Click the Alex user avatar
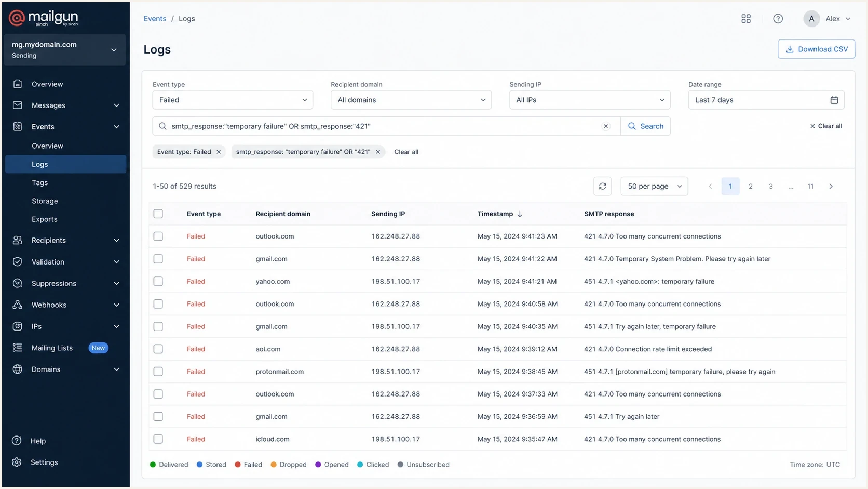Image resolution: width=868 pixels, height=489 pixels. [x=811, y=19]
